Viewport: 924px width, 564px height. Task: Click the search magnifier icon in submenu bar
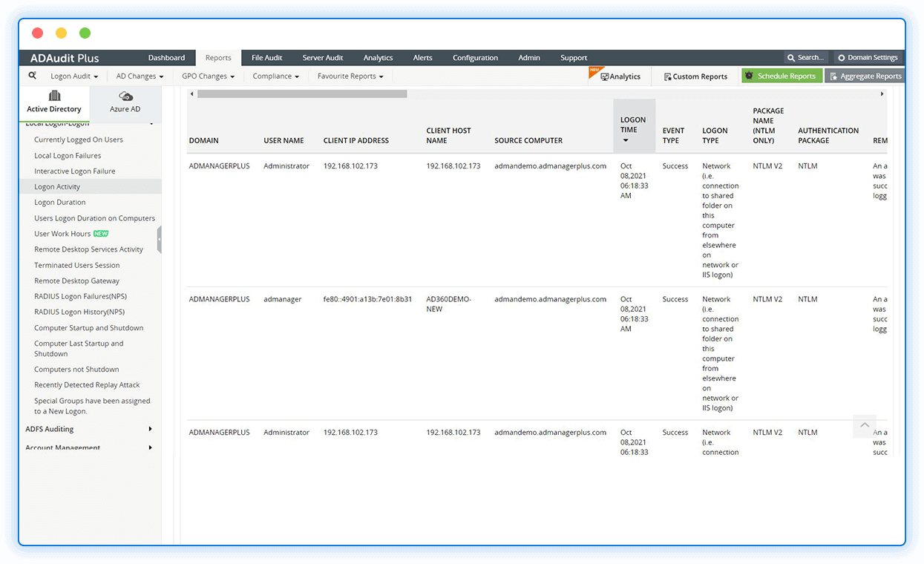click(33, 76)
